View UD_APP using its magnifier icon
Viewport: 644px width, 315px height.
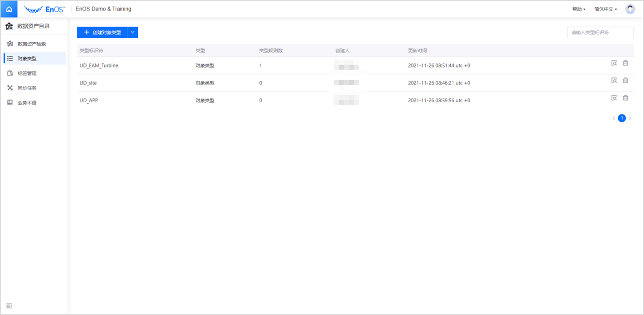coord(614,98)
